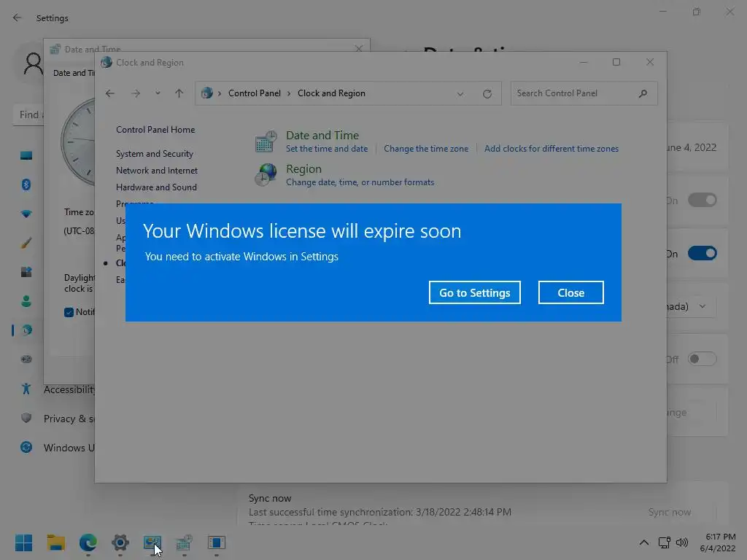Expand chevron after Control Panel breadcrumb

pyautogui.click(x=289, y=93)
